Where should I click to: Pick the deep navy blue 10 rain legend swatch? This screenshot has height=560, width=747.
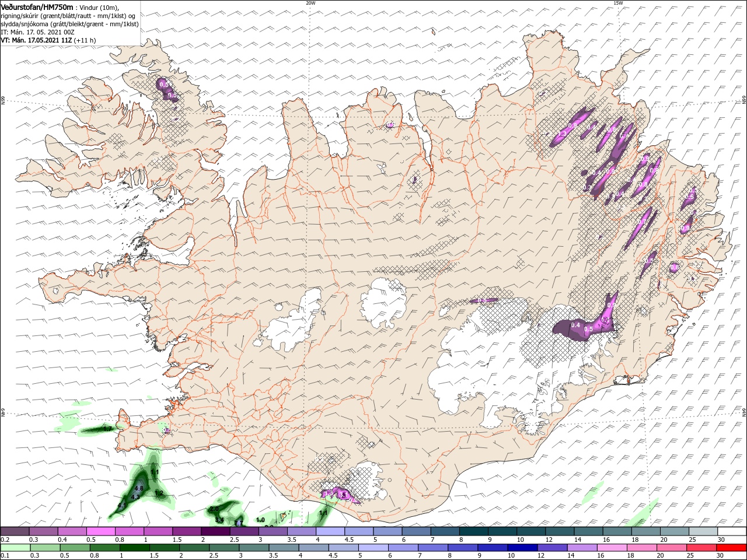(x=523, y=547)
